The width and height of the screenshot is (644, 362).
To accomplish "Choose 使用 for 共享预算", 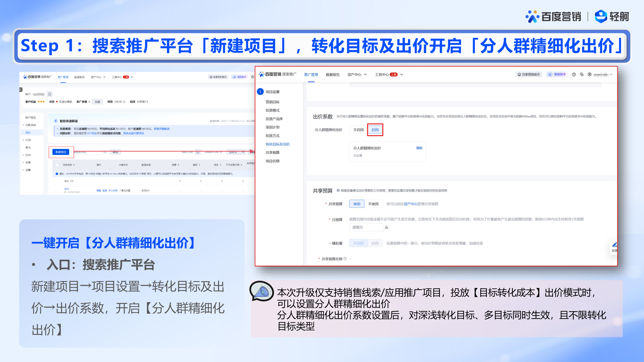I will pyautogui.click(x=357, y=204).
